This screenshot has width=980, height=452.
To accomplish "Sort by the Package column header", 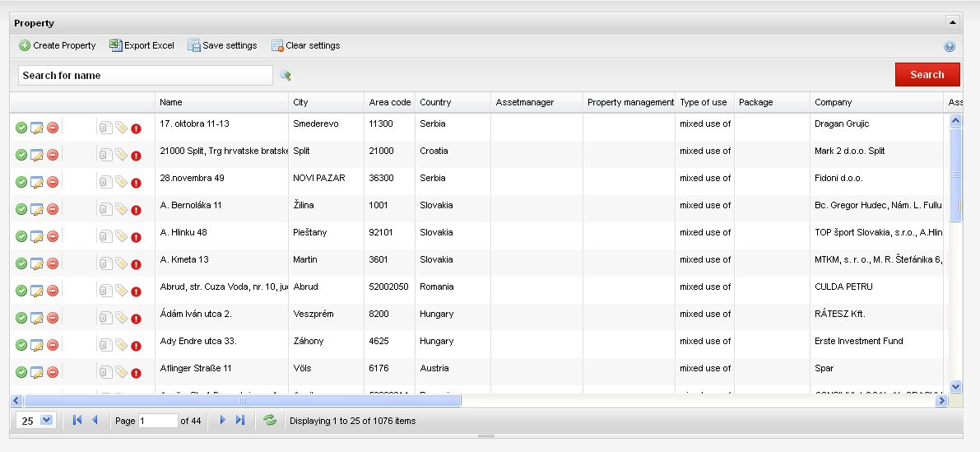I will [x=772, y=103].
